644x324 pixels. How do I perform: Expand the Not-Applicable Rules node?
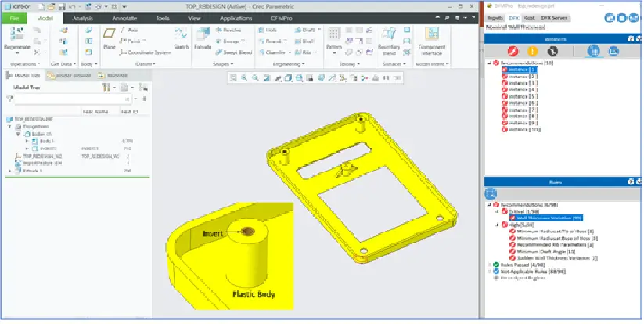[x=489, y=272]
